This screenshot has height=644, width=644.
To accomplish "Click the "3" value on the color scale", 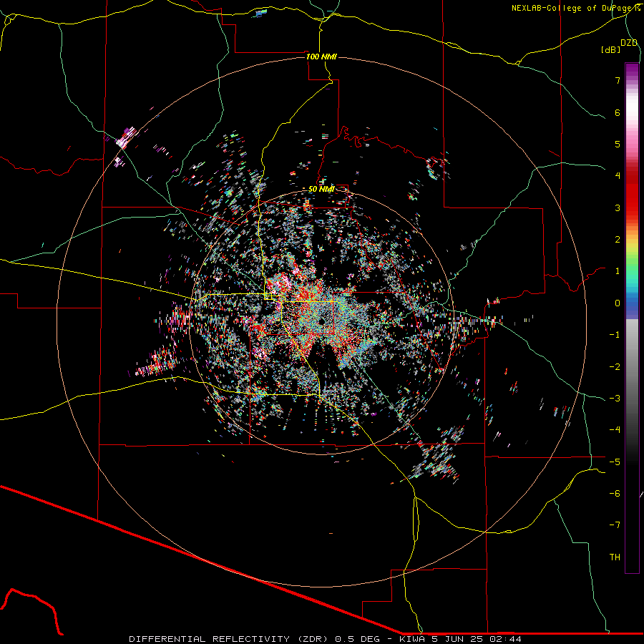I will [618, 208].
